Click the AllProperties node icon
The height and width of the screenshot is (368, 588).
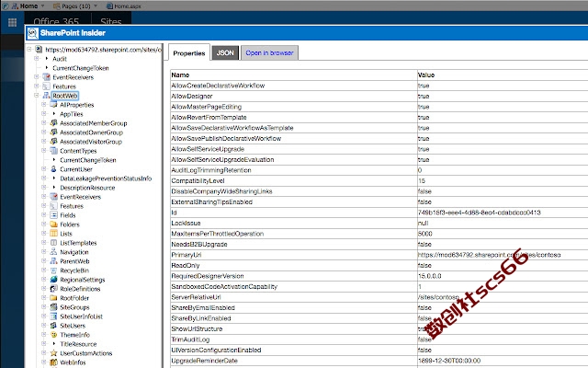coord(53,105)
